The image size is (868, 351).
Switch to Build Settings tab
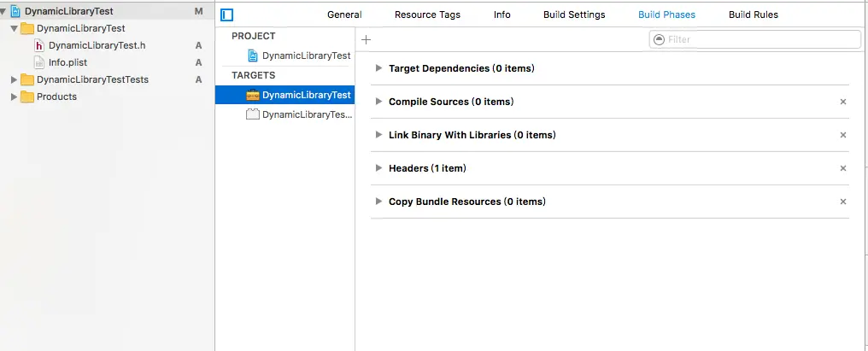tap(574, 15)
